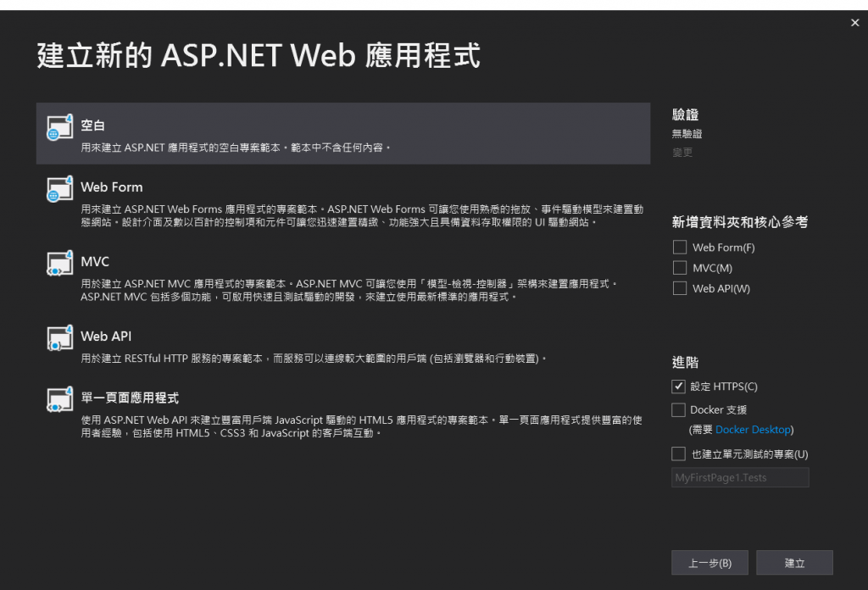Screen dimensions: 868x590
Task: Select the 空白 template title
Action: [92, 125]
